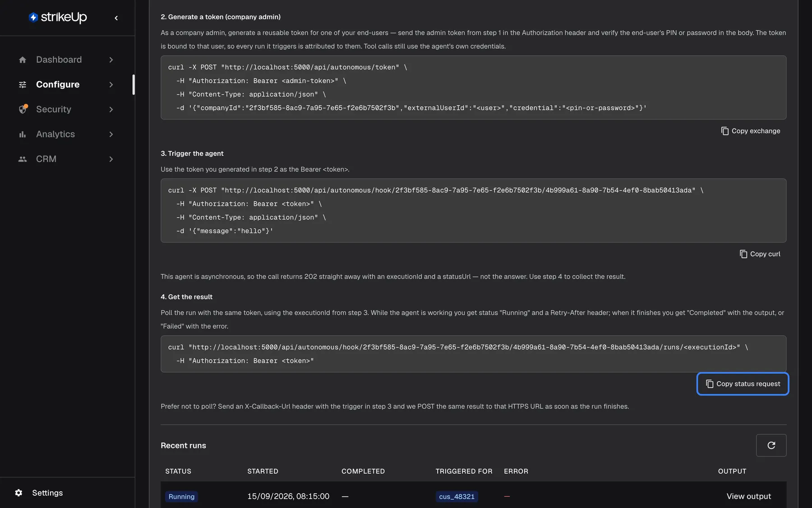Expand the Analytics menu chevron
The width and height of the screenshot is (812, 508).
coord(111,134)
